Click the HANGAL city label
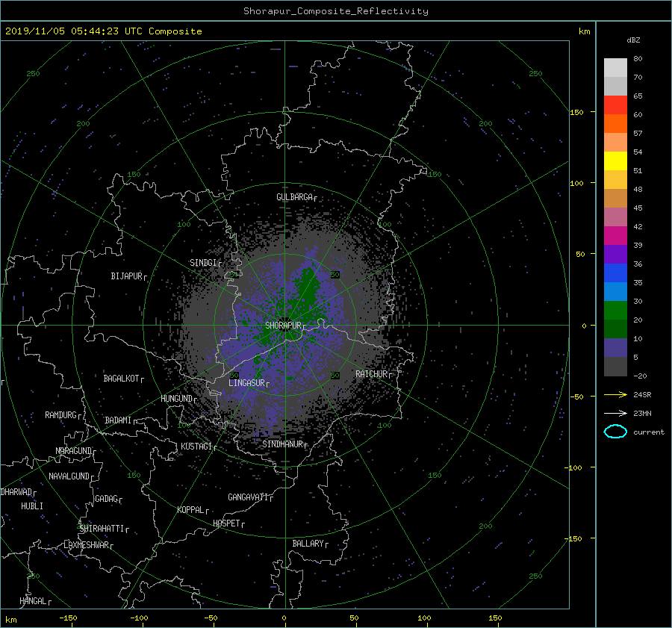Viewport: 672px width, 628px height. point(33,601)
